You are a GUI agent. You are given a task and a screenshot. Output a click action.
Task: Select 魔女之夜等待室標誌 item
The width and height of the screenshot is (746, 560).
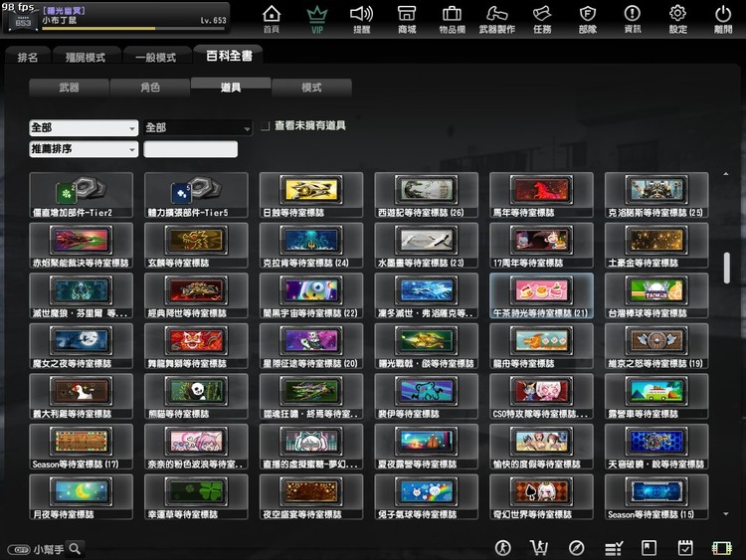pos(81,346)
